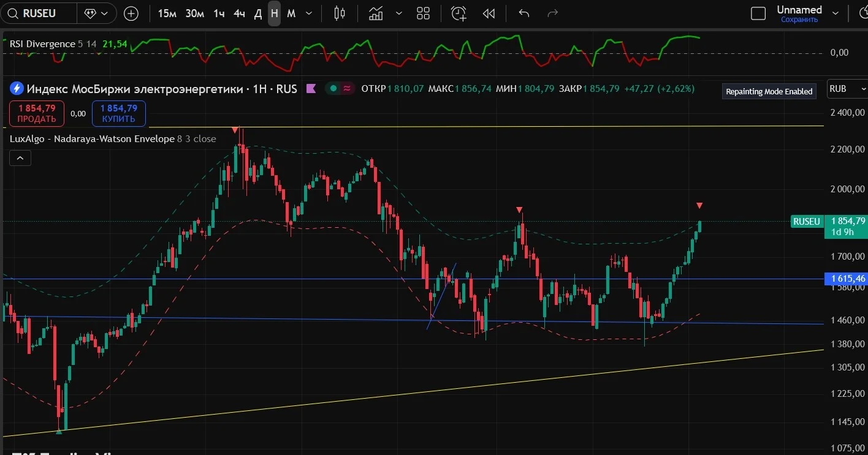Viewport: 868px width, 455px height.
Task: Create an alert with the clock icon
Action: point(459,13)
